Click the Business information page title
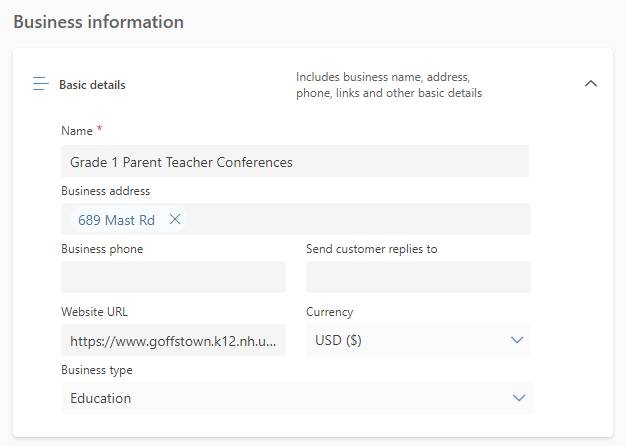The image size is (626, 446). coord(99,22)
